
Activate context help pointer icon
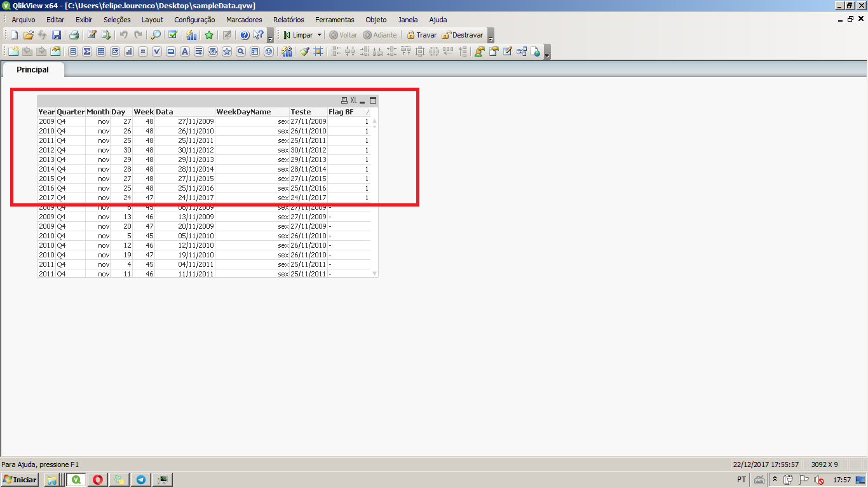[258, 35]
